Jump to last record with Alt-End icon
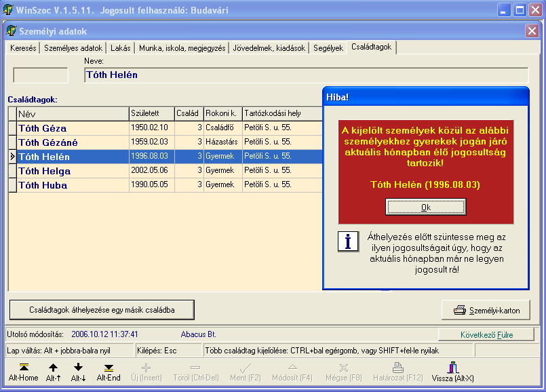The width and height of the screenshot is (546, 392). [109, 368]
